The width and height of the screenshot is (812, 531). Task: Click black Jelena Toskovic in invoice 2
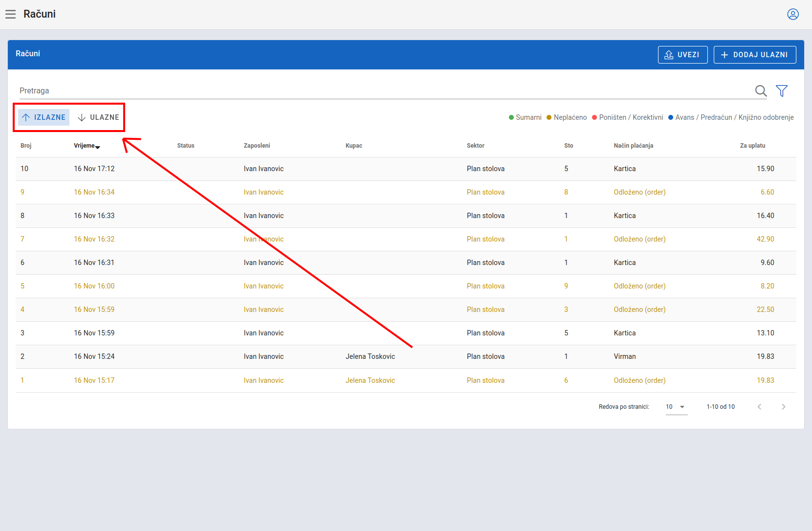point(370,356)
